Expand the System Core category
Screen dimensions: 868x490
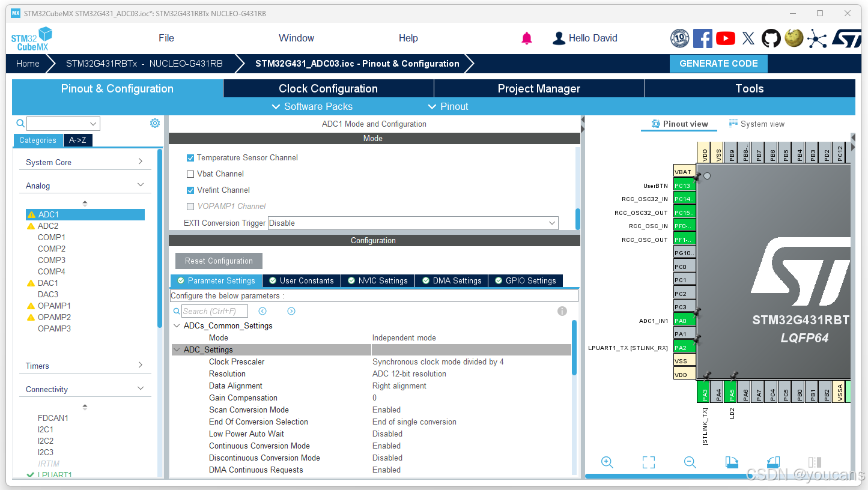pos(85,162)
